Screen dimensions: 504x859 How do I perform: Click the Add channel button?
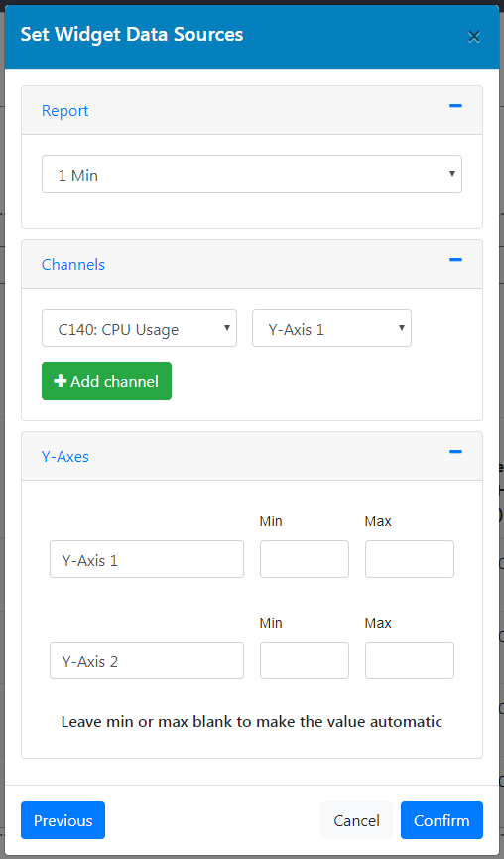pos(106,381)
